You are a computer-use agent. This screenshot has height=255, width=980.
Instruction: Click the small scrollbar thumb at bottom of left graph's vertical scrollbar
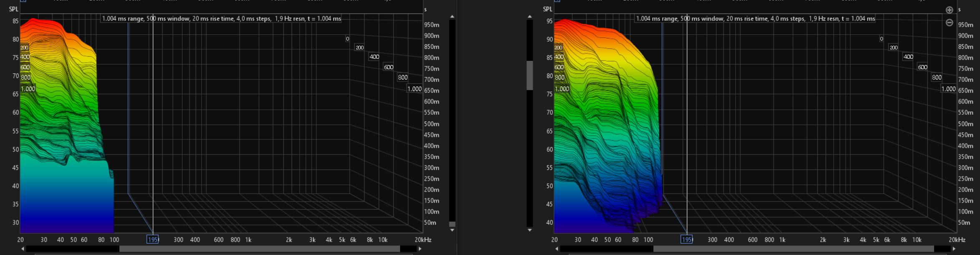[x=452, y=224]
